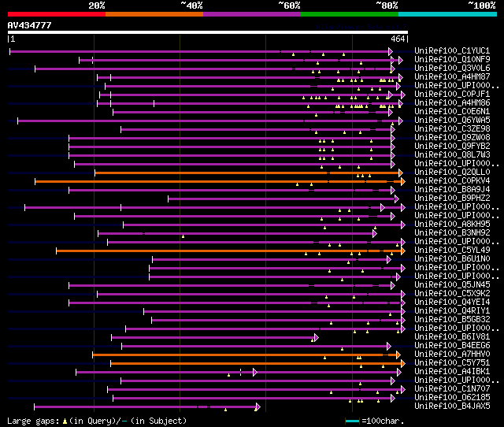This screenshot has width=504, height=427.
Task: Click the alignment bar of B4JAX5
Action: click(x=147, y=407)
